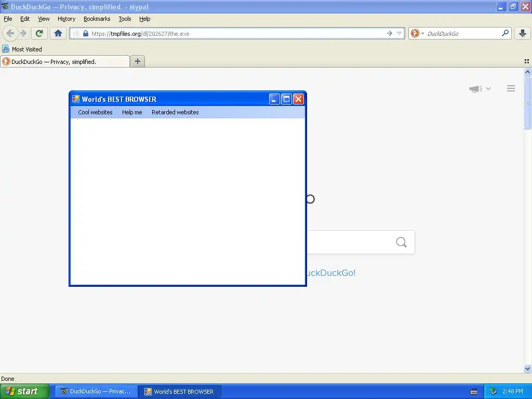Go forward using the Mypal forward arrow
532x399 pixels.
click(x=23, y=33)
